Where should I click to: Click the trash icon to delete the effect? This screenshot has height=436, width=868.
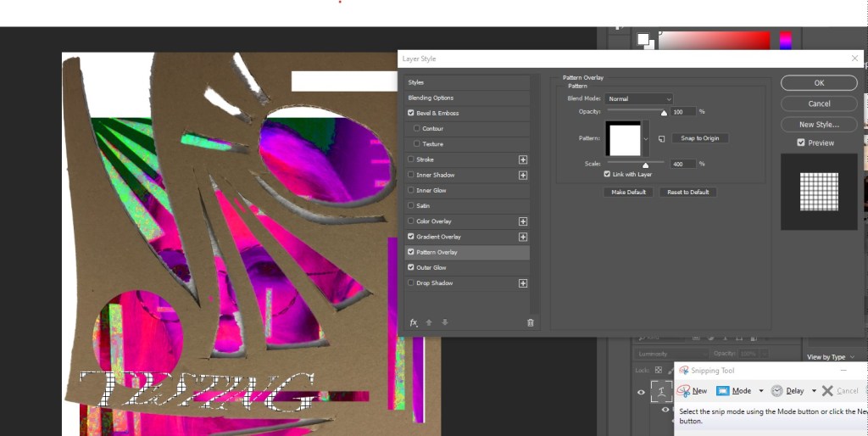531,322
